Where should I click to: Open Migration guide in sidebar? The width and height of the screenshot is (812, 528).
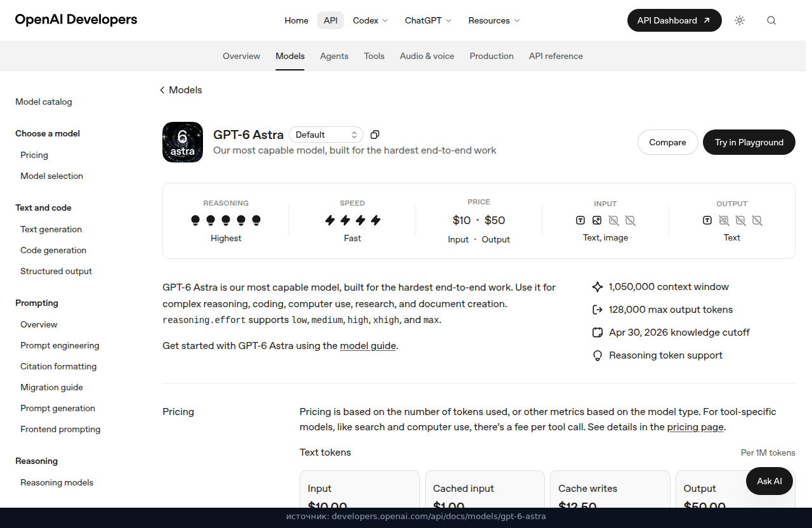coord(51,387)
